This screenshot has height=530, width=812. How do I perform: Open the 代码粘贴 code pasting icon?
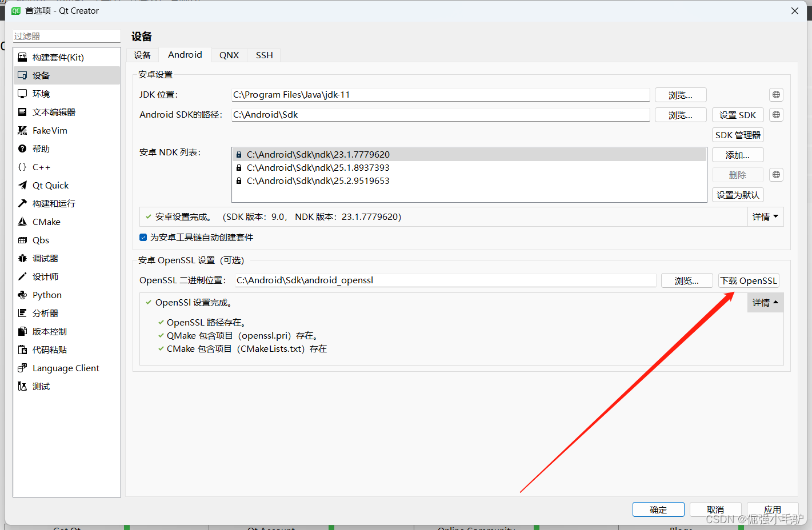click(x=22, y=350)
